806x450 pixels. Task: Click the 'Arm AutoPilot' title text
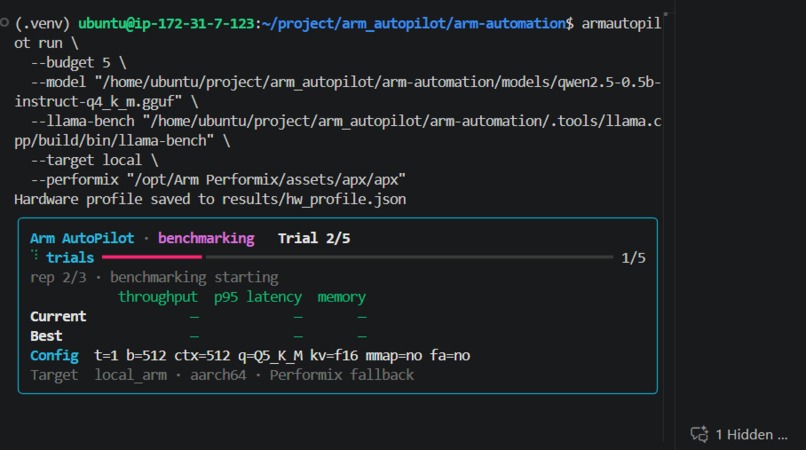point(82,239)
